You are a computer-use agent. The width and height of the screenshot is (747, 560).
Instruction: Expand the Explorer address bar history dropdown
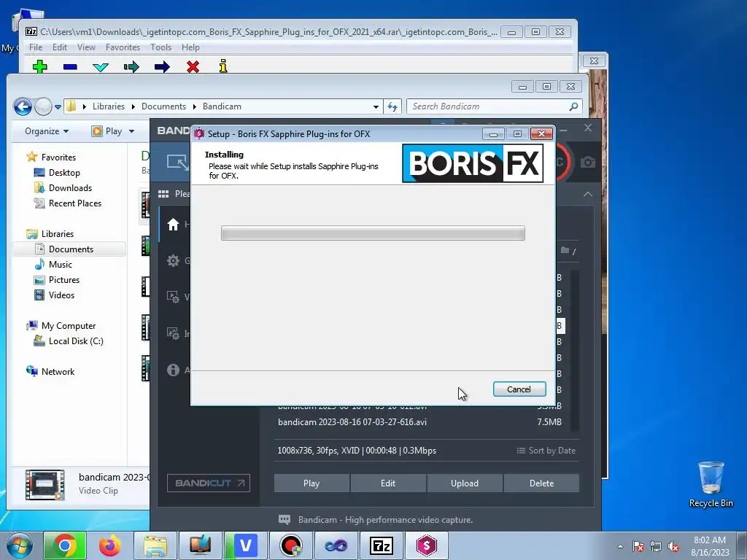click(376, 106)
